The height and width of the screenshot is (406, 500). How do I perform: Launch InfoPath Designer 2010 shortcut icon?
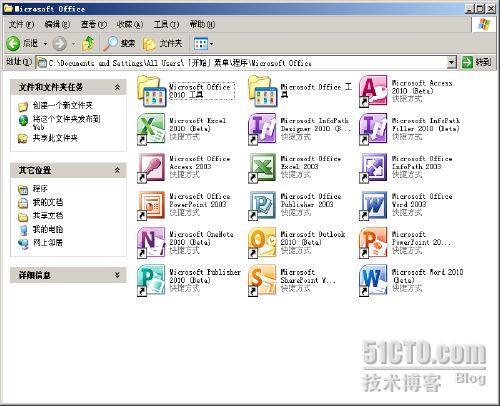(262, 129)
